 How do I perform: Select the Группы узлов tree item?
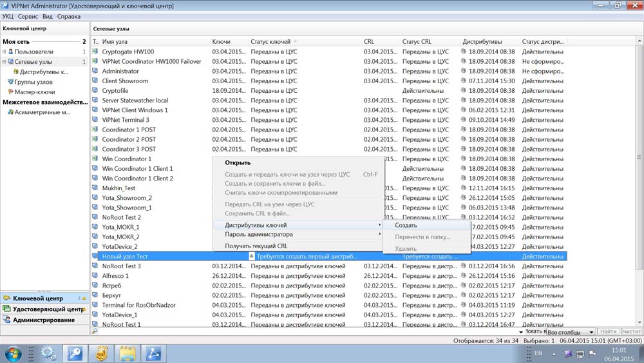33,82
